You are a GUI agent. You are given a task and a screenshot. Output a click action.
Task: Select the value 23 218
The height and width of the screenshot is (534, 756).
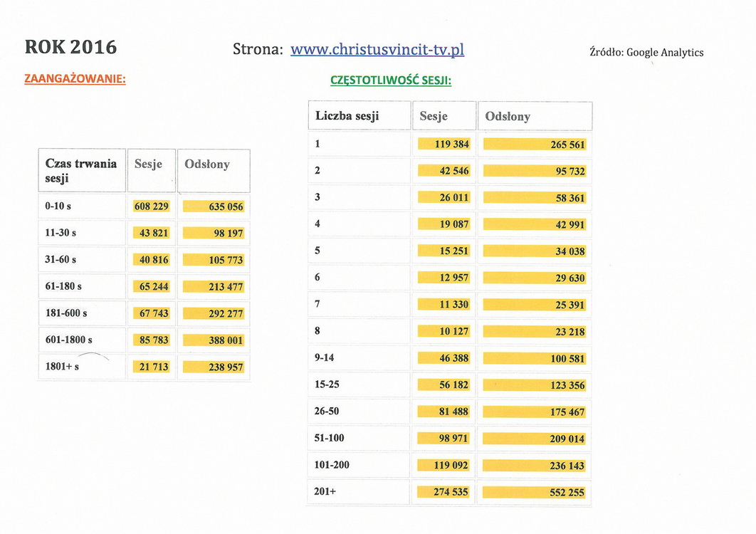[570, 332]
